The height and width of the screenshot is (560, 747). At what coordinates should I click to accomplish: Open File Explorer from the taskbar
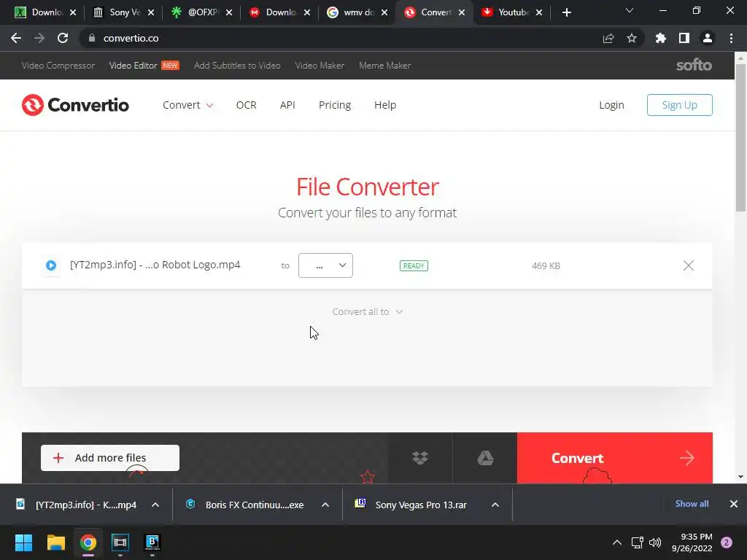click(x=55, y=542)
